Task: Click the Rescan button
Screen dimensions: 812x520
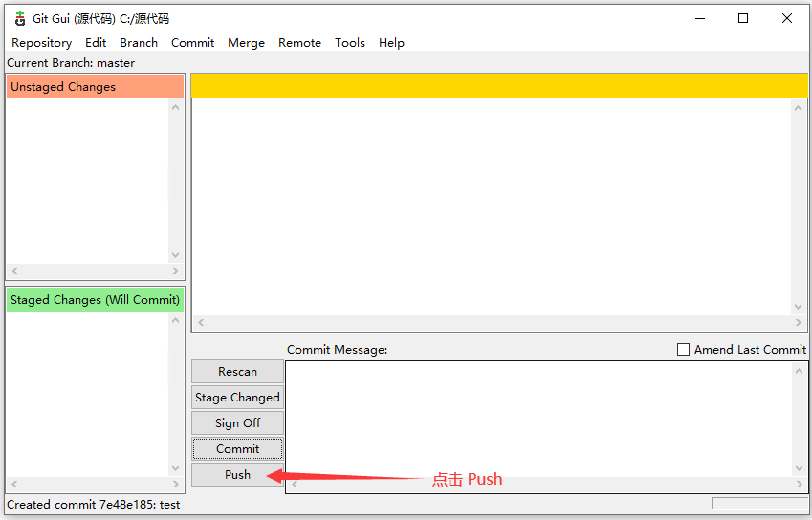Action: (x=238, y=372)
